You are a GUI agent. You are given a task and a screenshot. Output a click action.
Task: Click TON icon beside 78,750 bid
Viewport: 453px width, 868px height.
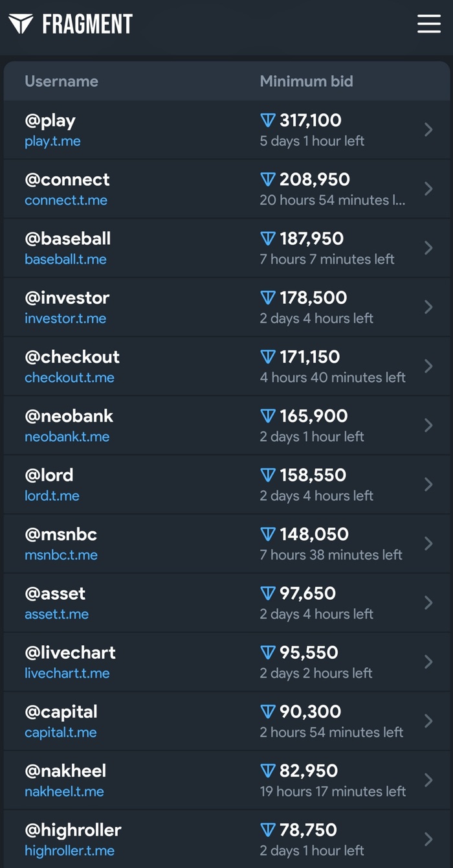coord(268,830)
